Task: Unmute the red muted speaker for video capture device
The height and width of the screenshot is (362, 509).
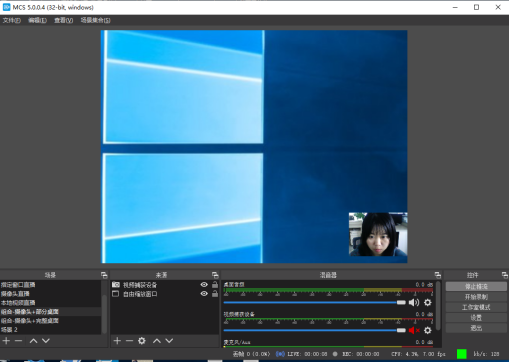Action: tap(414, 330)
